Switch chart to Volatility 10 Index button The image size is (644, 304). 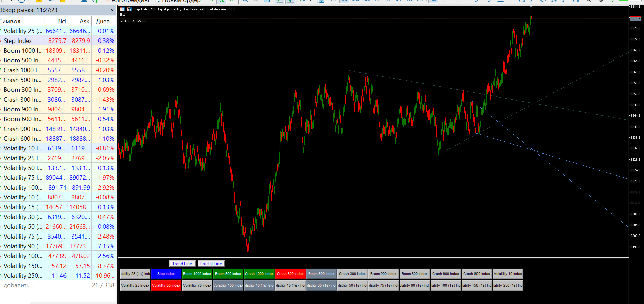508,274
